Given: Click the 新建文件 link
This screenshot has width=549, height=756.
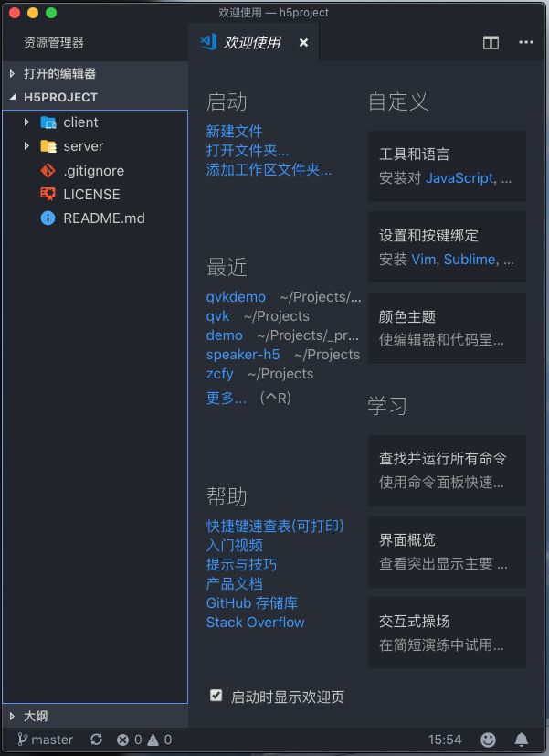Looking at the screenshot, I should pos(234,131).
